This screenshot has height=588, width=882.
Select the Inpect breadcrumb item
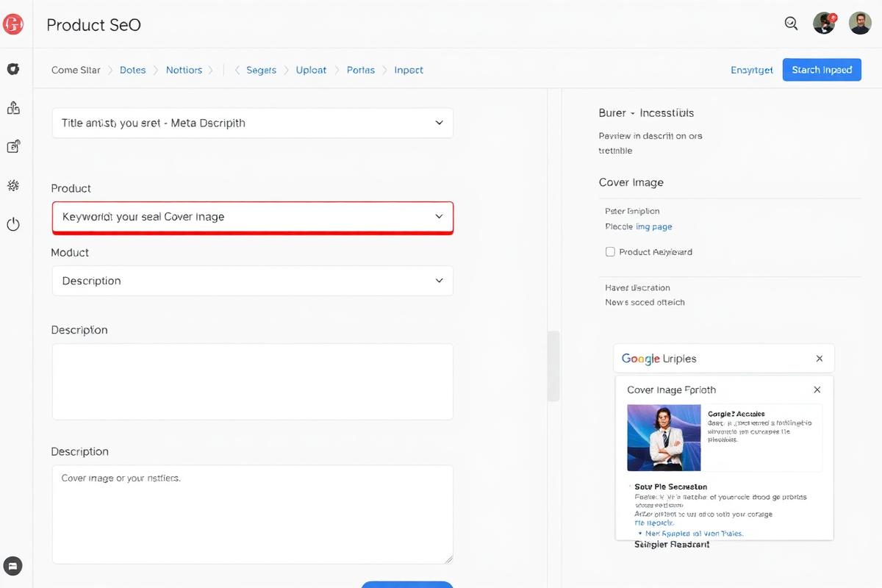pyautogui.click(x=409, y=70)
